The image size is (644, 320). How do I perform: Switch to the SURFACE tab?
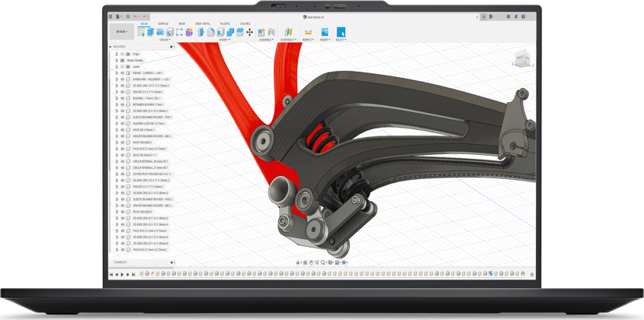click(x=163, y=24)
